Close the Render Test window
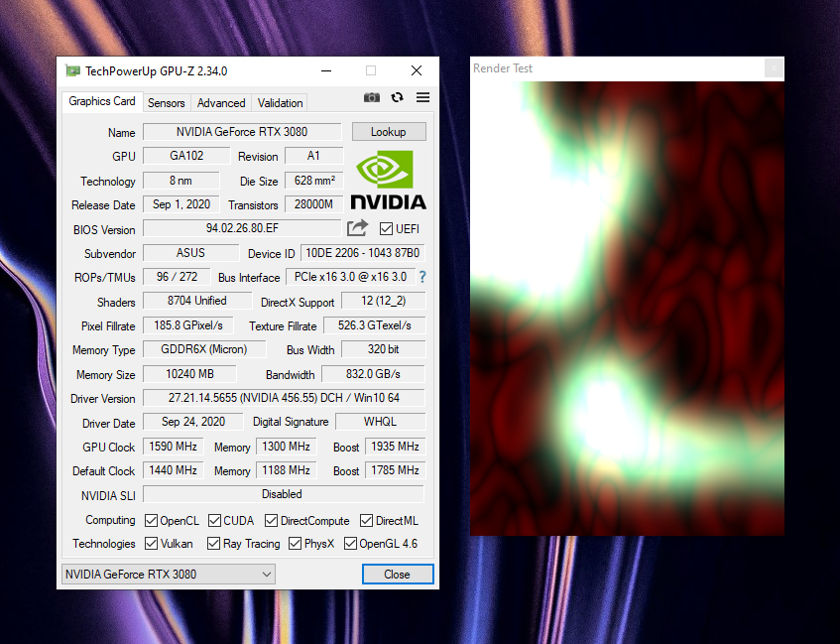The width and height of the screenshot is (840, 644). click(774, 68)
